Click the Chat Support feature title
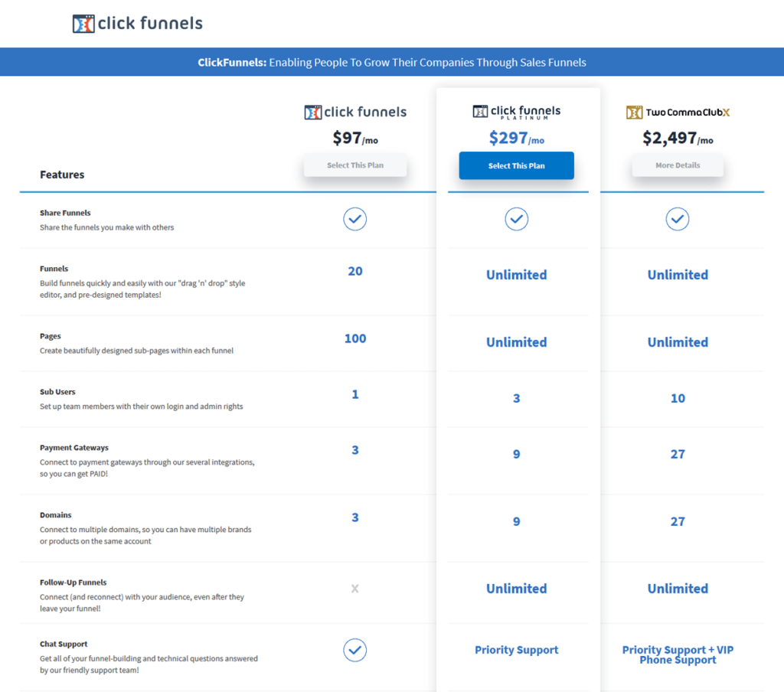784x692 pixels. [64, 644]
